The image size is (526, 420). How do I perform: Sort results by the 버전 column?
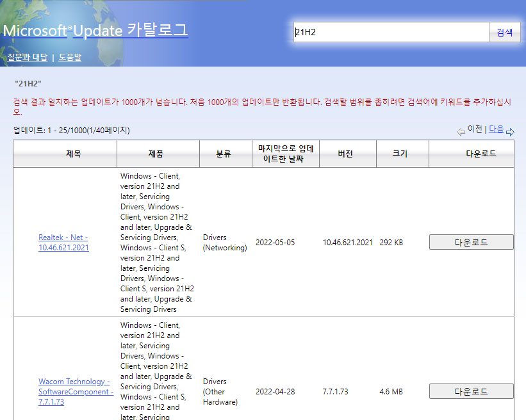click(x=347, y=153)
